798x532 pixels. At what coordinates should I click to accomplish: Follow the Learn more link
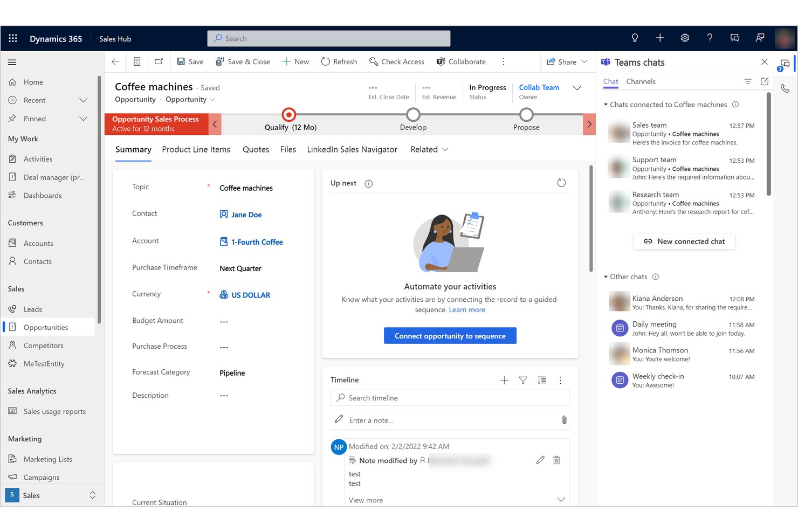(467, 310)
